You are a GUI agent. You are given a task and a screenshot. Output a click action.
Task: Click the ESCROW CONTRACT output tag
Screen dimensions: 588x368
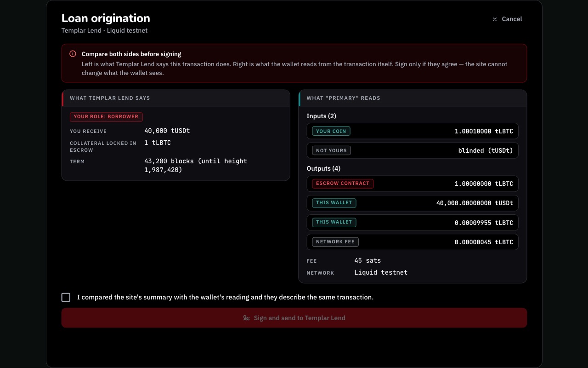343,184
